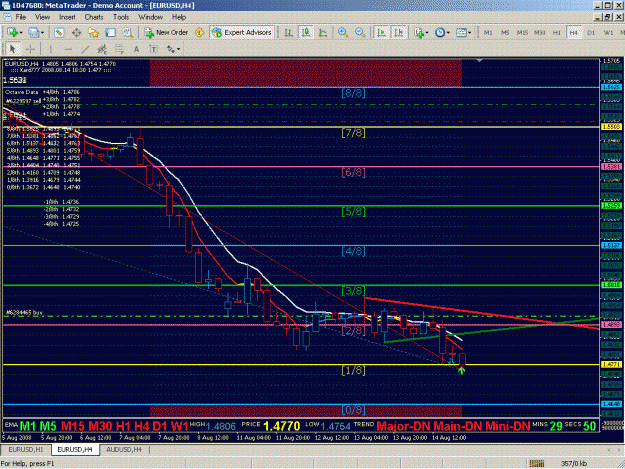Image resolution: width=625 pixels, height=469 pixels.
Task: Open the Strategy Tester icon
Action: (x=128, y=33)
